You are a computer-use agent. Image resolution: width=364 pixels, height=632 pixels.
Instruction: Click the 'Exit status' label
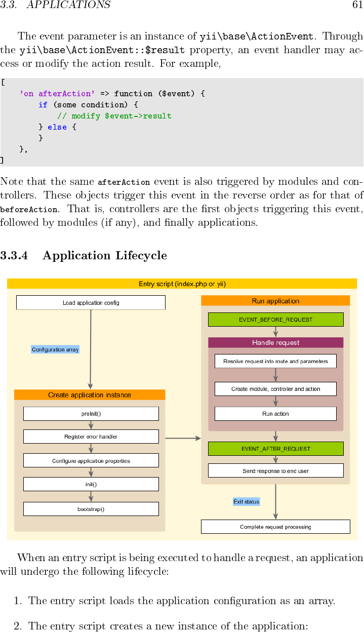coord(246,502)
